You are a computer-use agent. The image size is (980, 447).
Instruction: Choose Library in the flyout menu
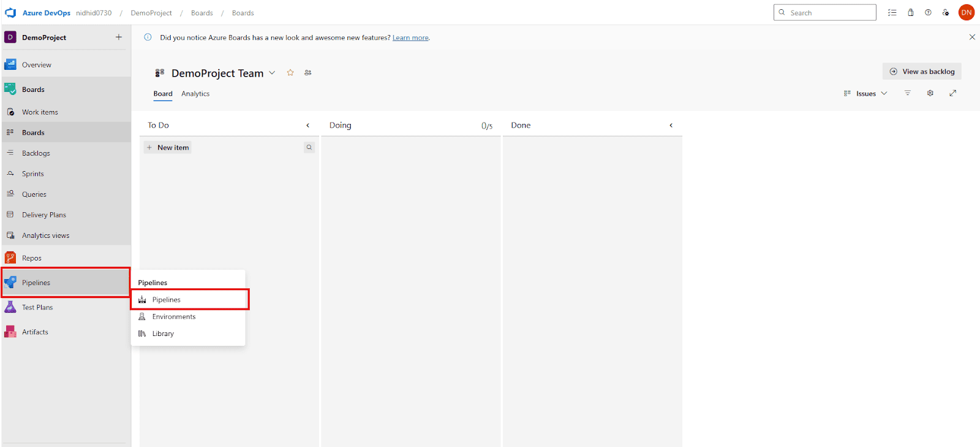point(188,334)
